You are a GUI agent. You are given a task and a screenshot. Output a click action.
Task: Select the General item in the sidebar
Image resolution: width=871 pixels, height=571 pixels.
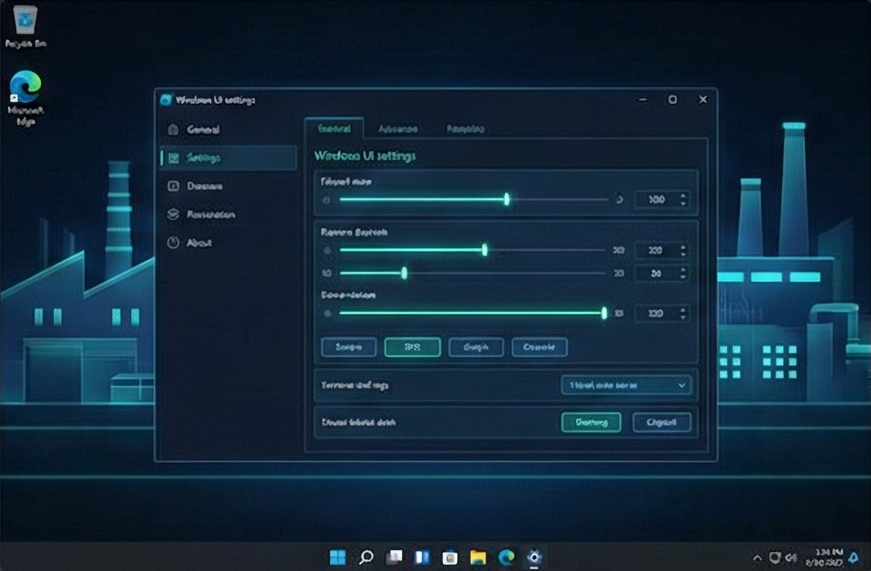pyautogui.click(x=228, y=129)
